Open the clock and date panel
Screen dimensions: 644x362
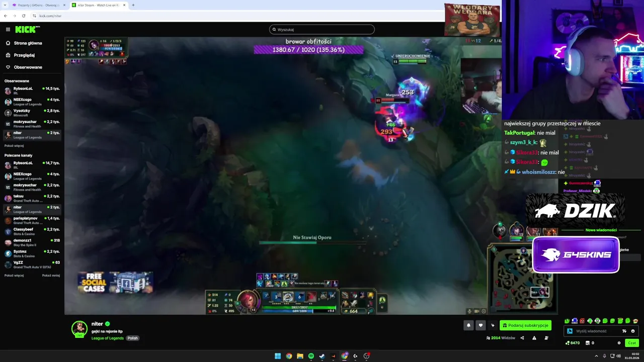[x=632, y=356]
